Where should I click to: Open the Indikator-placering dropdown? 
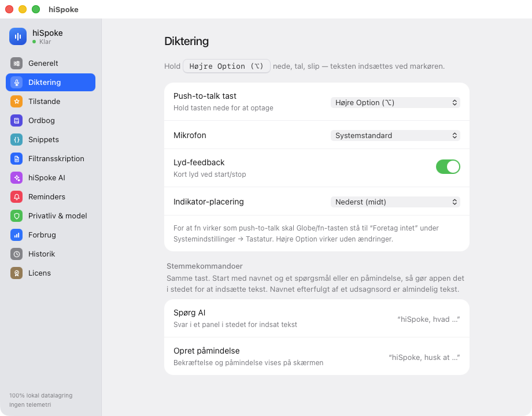[x=396, y=202]
